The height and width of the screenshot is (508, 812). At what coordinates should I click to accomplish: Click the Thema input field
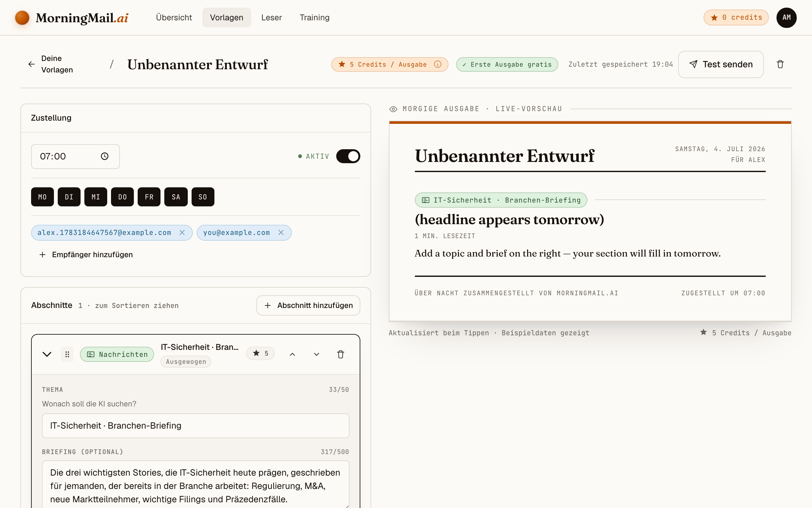(195, 426)
